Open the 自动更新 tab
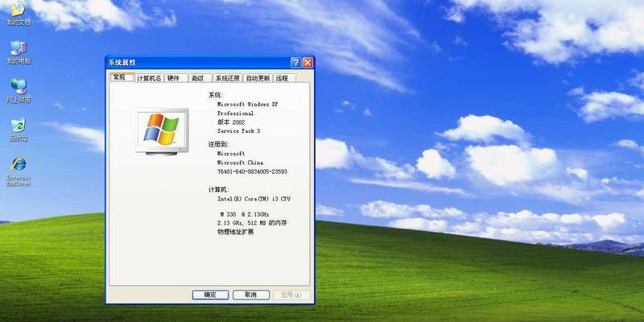Viewport: 644px width, 322px height. point(258,78)
